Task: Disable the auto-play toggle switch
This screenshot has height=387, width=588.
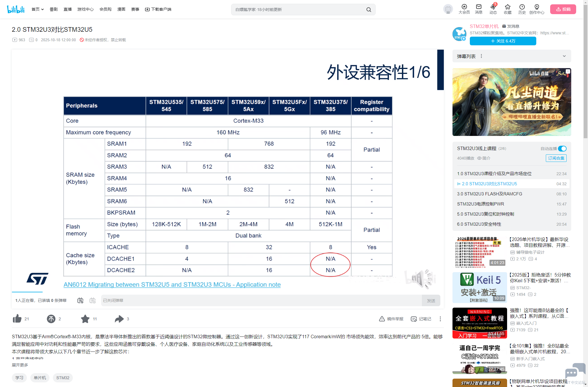Action: pos(562,149)
